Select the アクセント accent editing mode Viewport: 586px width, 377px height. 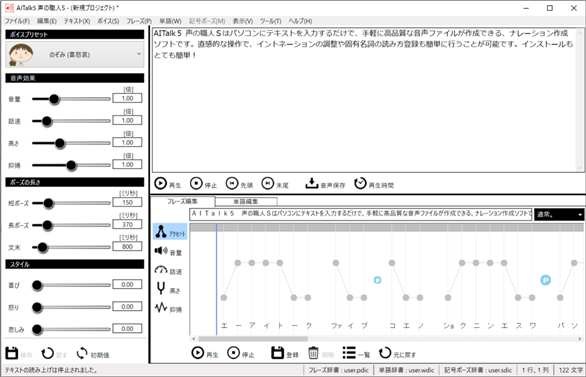tap(170, 232)
